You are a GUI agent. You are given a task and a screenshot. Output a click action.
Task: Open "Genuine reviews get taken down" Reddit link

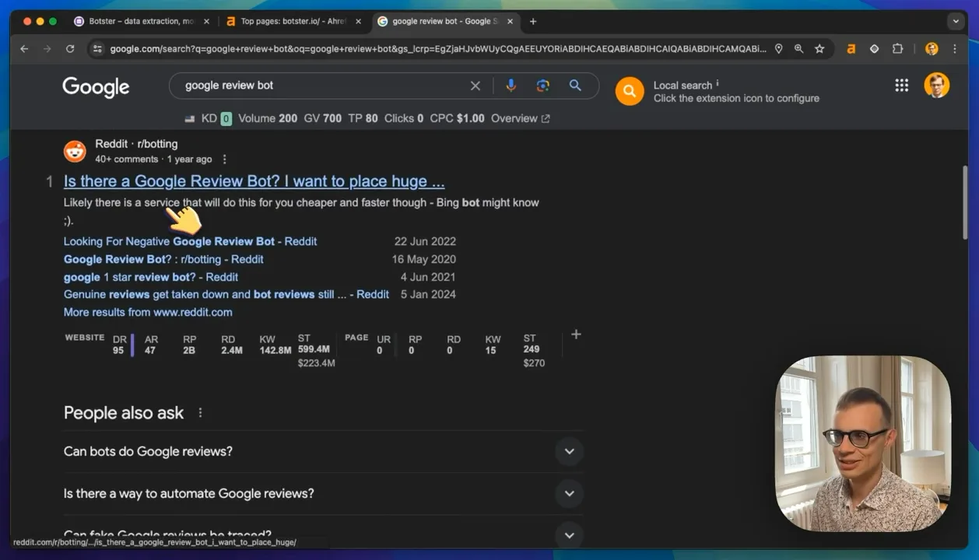[226, 294]
